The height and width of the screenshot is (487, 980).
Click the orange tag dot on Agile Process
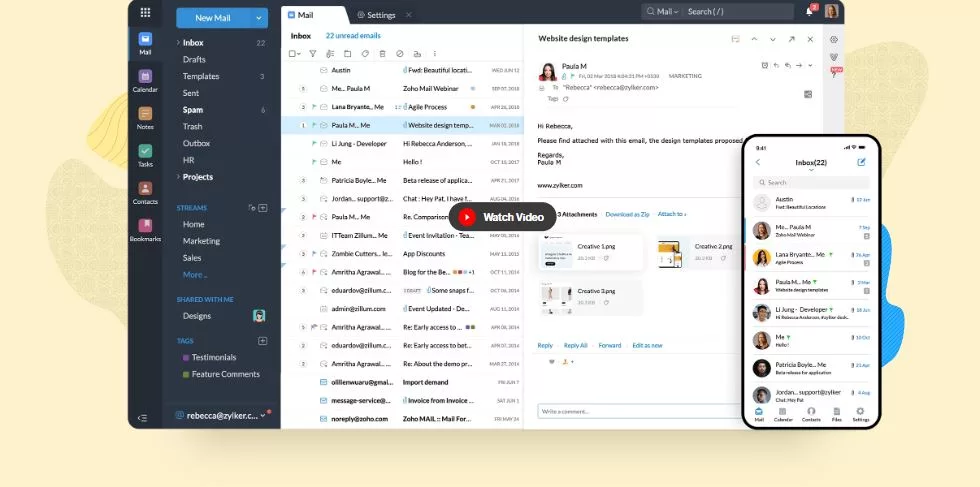pyautogui.click(x=472, y=107)
